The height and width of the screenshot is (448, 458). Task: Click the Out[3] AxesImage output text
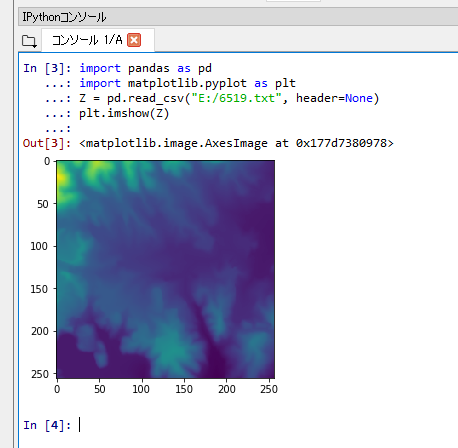coord(236,143)
